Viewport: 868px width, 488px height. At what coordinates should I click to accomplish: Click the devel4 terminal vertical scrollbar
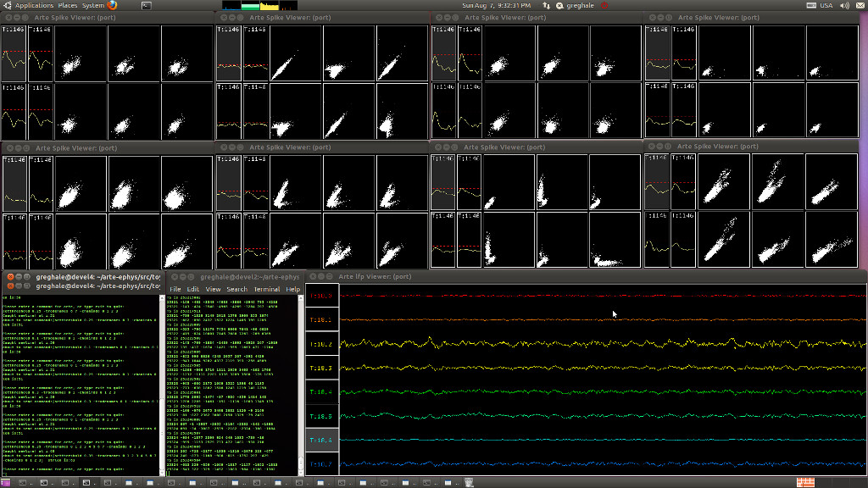point(162,385)
